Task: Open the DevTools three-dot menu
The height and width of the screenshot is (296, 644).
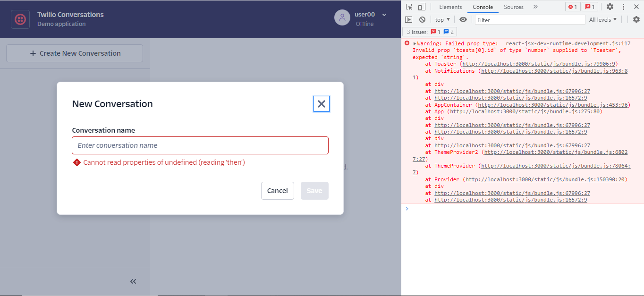Action: pyautogui.click(x=624, y=7)
